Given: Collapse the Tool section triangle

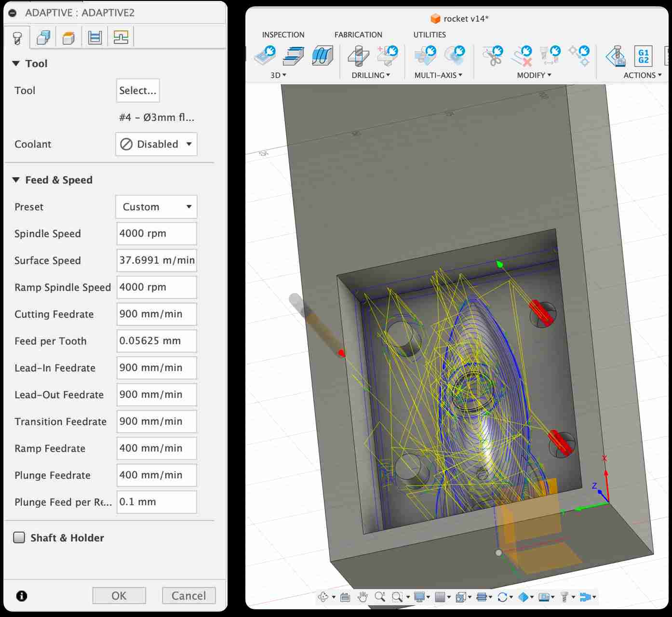Looking at the screenshot, I should (x=16, y=63).
